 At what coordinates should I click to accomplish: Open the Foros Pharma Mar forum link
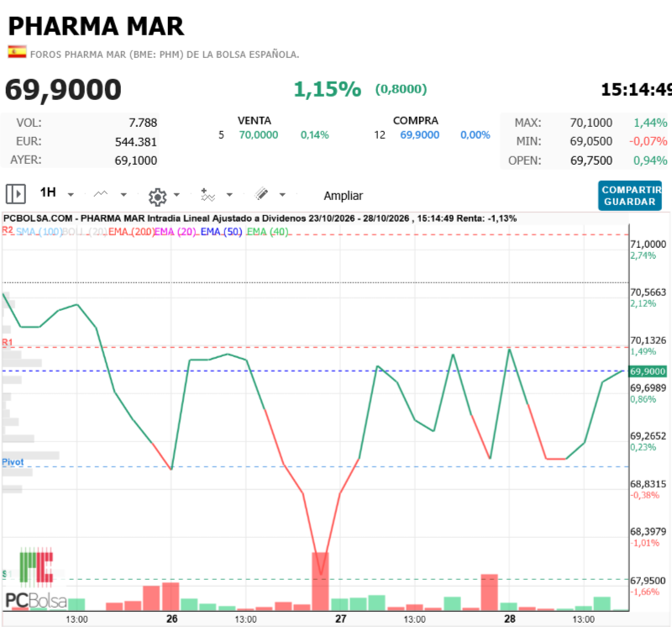tap(165, 55)
